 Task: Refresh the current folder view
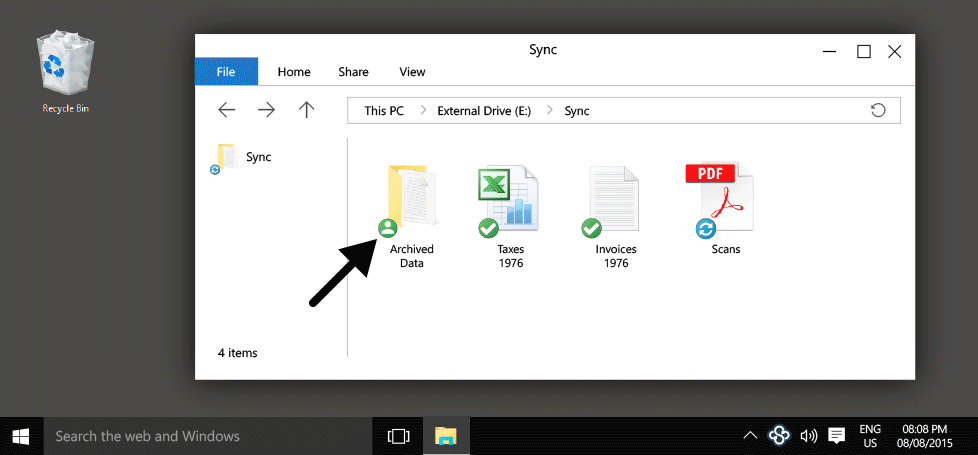878,110
